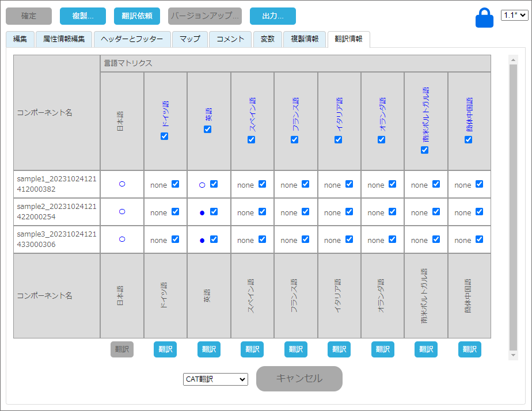Click 翻訳 button under ドイツ語 column
This screenshot has width=532, height=411.
click(165, 349)
